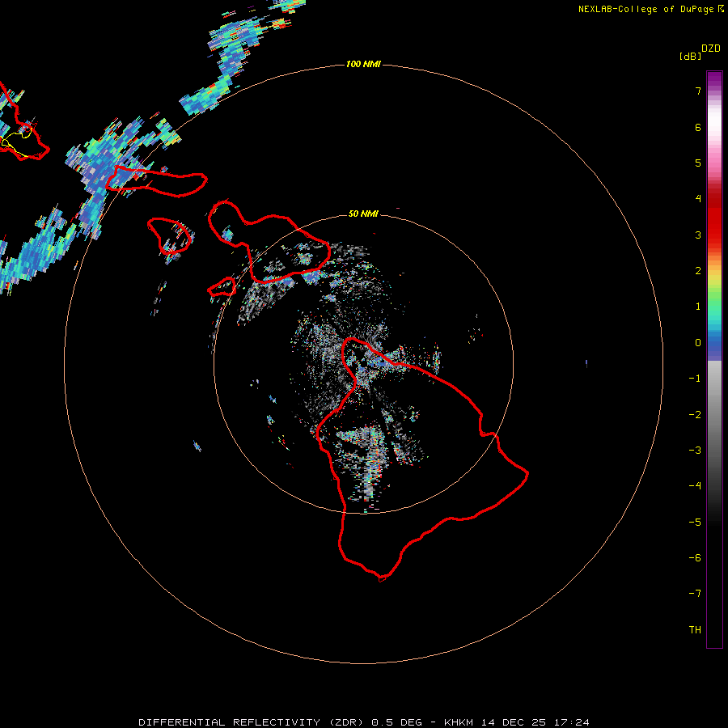Click the 100 NMI range ring label
Image resolution: width=728 pixels, height=728 pixels.
click(363, 64)
